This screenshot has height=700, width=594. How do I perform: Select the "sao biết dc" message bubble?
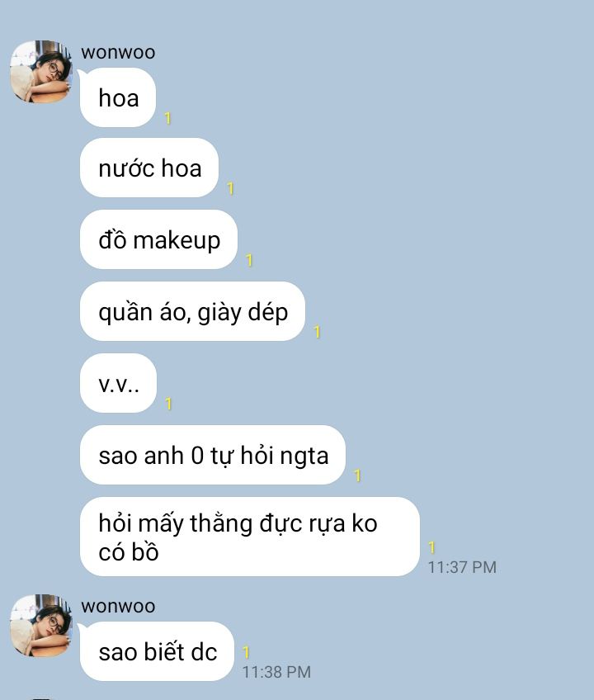pos(157,651)
